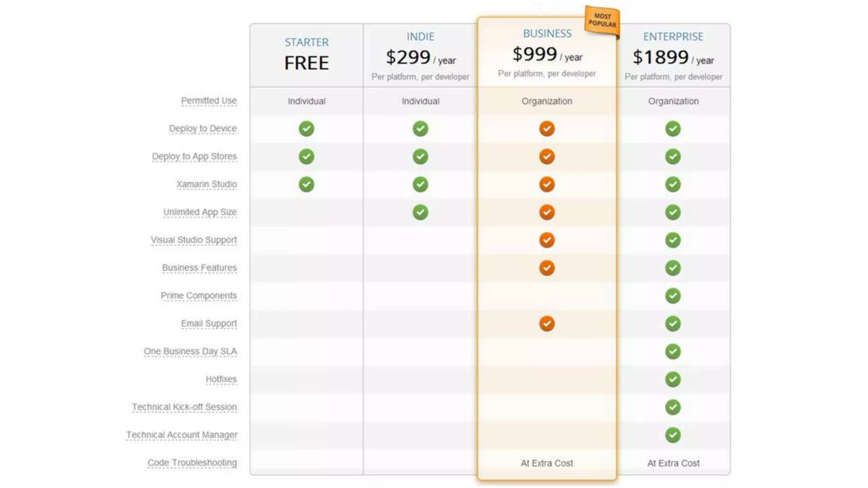Click the Business plan Business Features checkmark

point(547,268)
